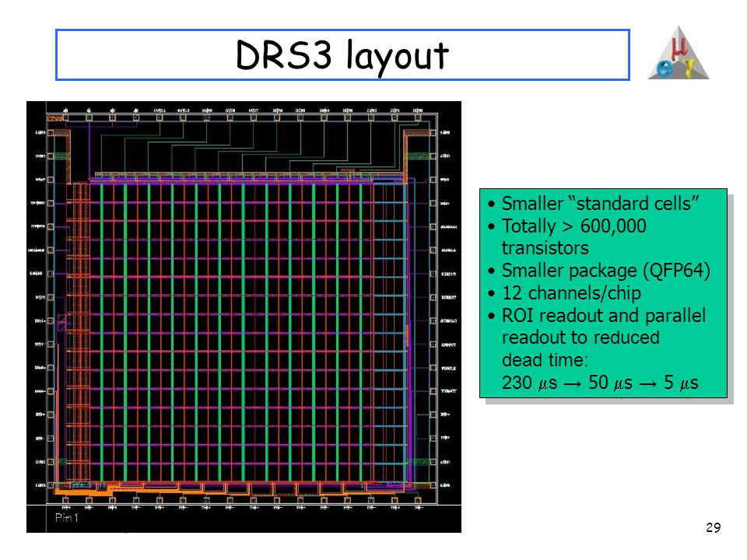Click the "readout to reduced" line

[580, 338]
